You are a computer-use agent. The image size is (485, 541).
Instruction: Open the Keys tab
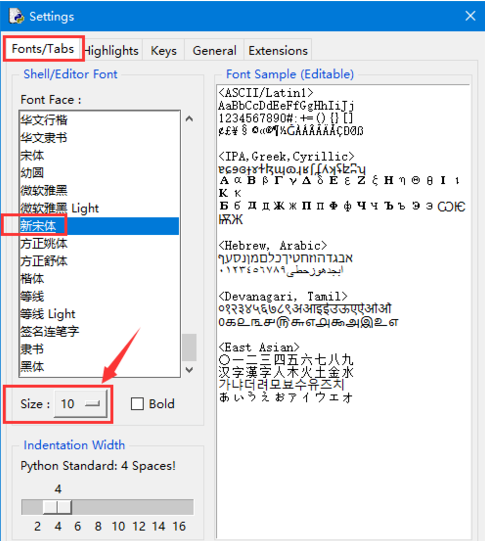(164, 51)
